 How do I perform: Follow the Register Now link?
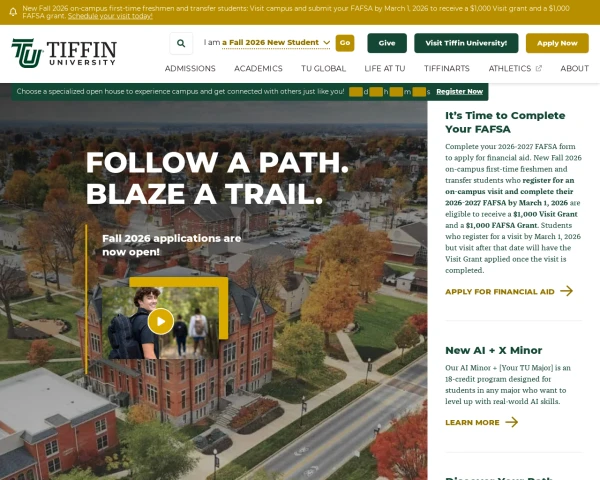[460, 91]
